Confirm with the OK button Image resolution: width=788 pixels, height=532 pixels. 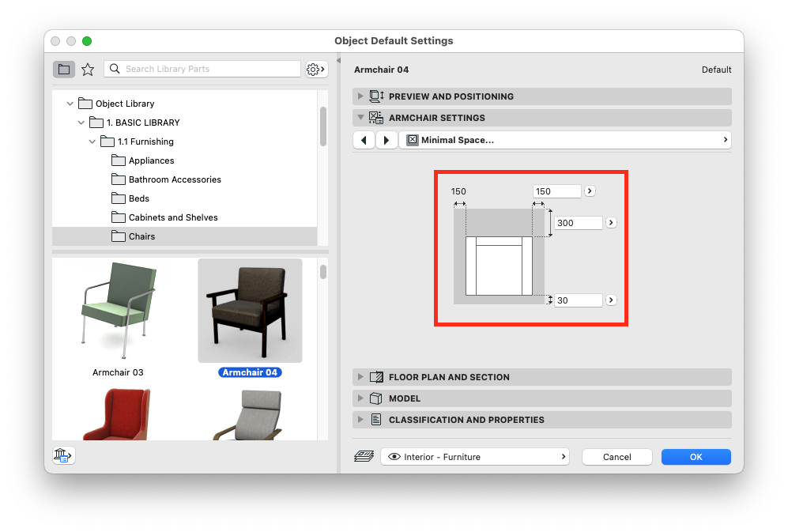click(x=696, y=457)
